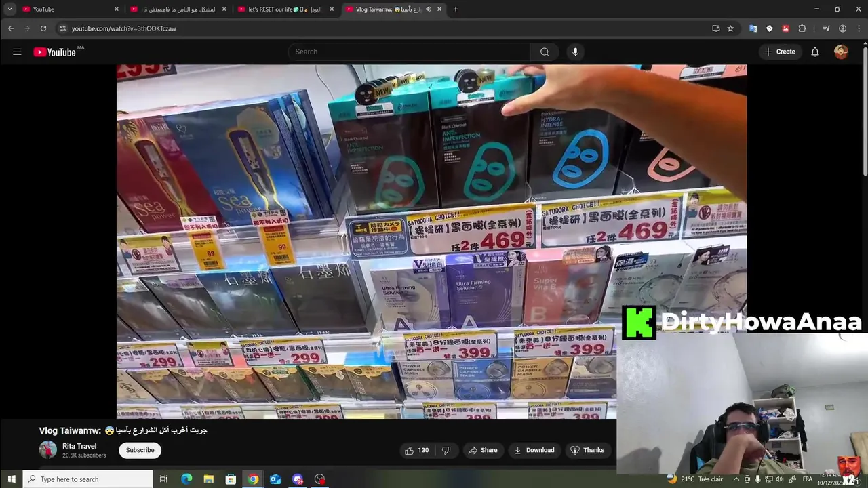Click the search magnifier button in YouTube
The height and width of the screenshot is (488, 868).
545,52
